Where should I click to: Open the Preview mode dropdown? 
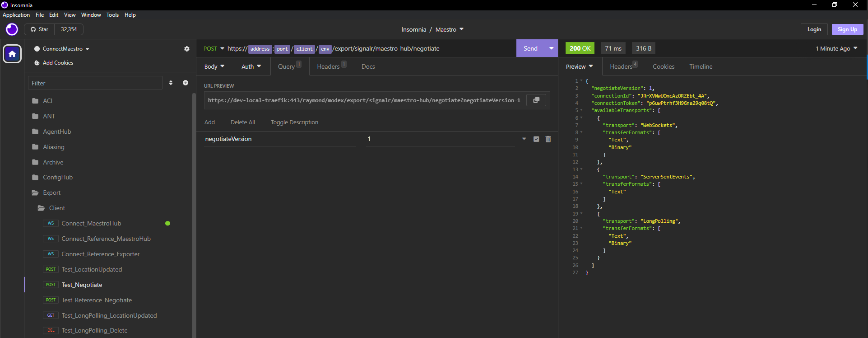pyautogui.click(x=580, y=66)
